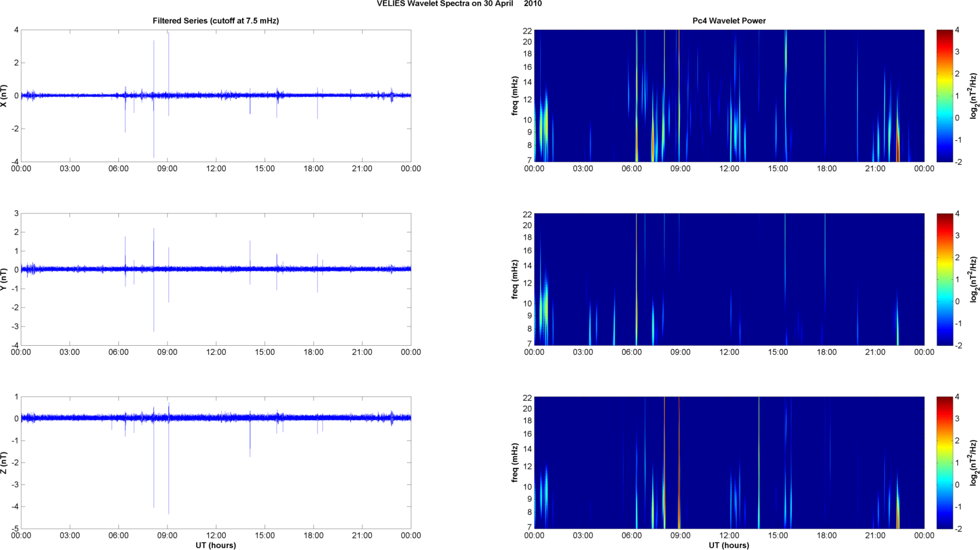Select the Filtered Series panel title
Image resolution: width=980 pixels, height=550 pixels.
tap(215, 21)
